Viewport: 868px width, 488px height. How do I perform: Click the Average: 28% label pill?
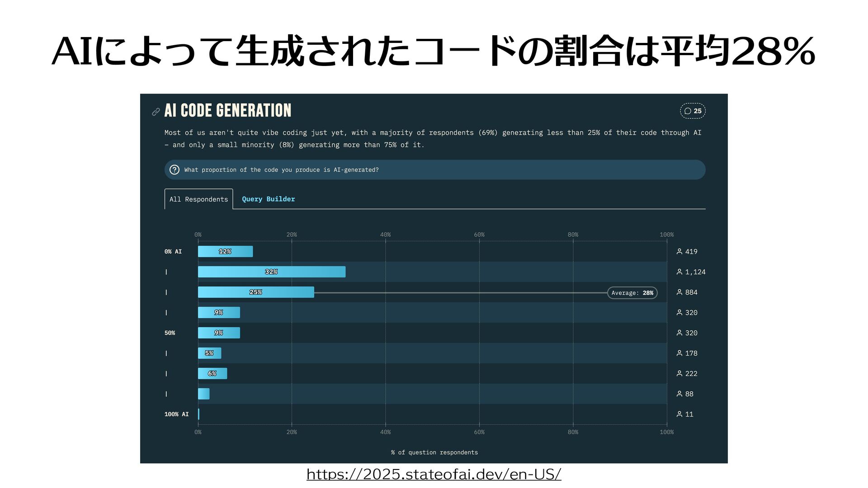coord(632,293)
